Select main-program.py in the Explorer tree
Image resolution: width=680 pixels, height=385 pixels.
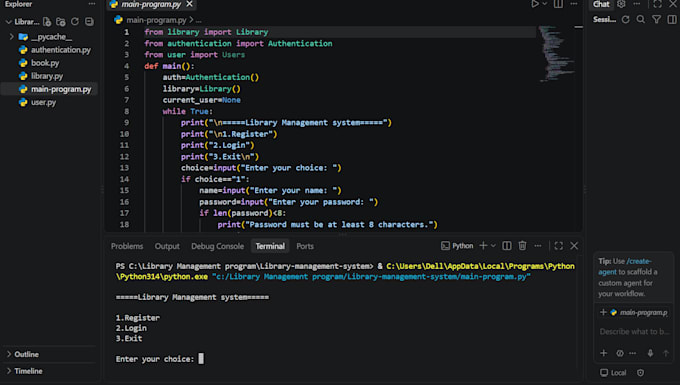(x=50, y=89)
